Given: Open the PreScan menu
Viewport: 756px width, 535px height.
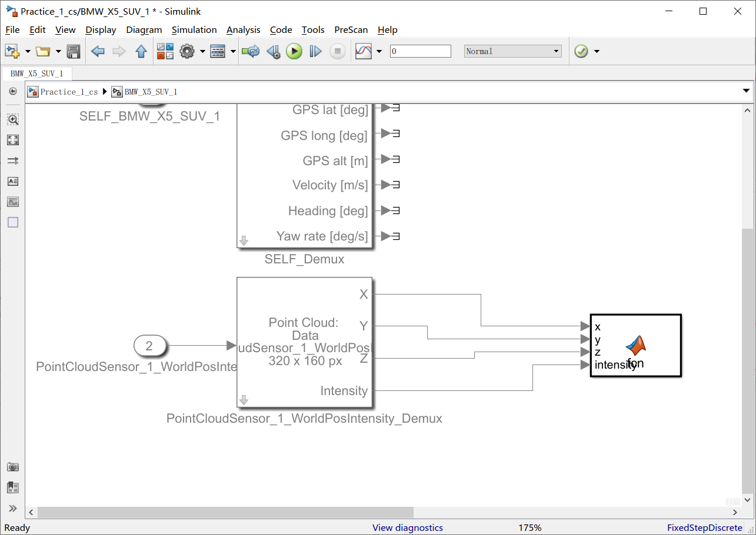Looking at the screenshot, I should (351, 29).
